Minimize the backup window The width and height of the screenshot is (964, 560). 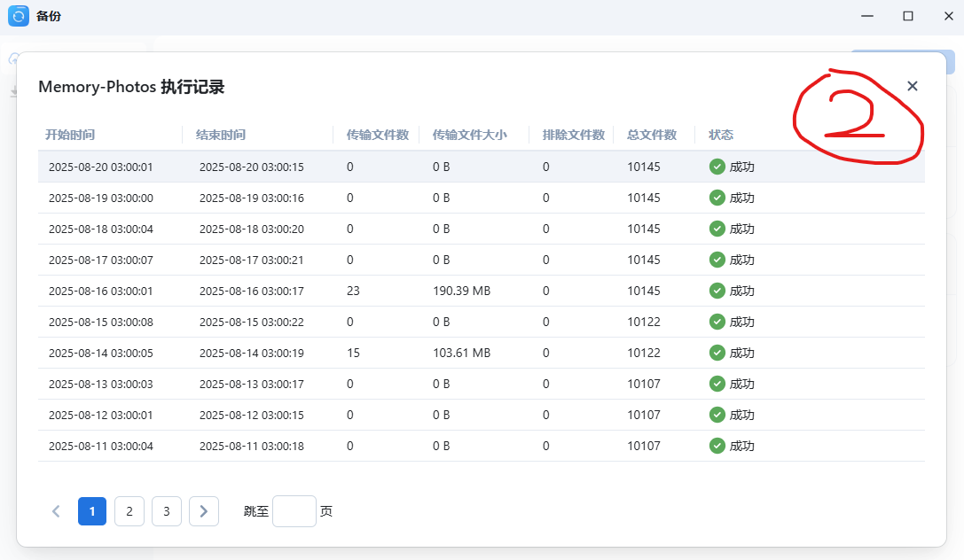pyautogui.click(x=867, y=16)
